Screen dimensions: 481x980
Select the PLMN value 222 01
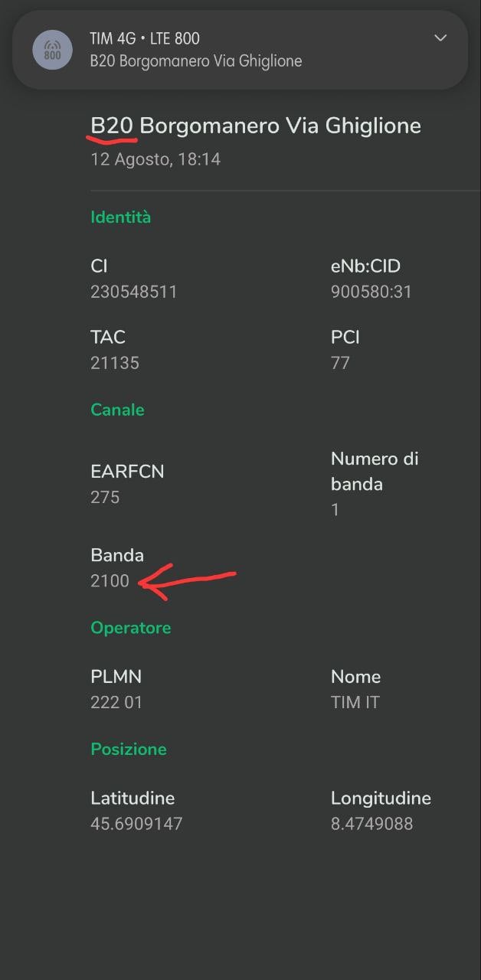[116, 702]
